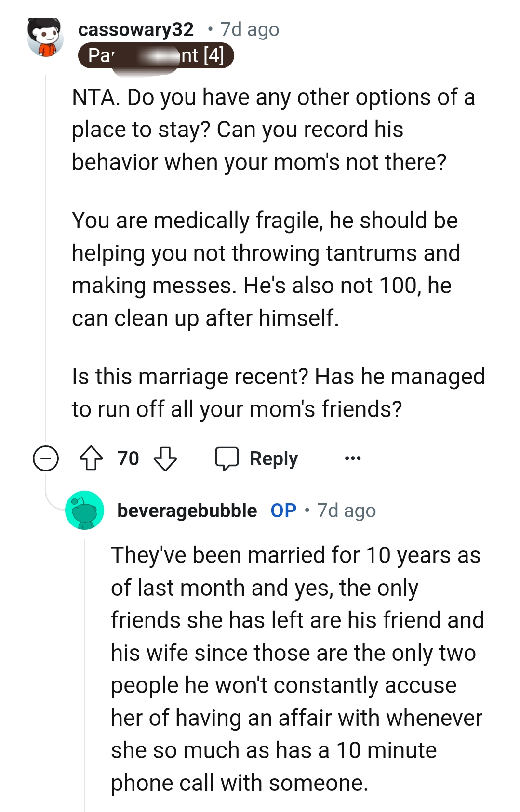
Task: Toggle collapse on cassowary32's comment
Action: pyautogui.click(x=45, y=458)
